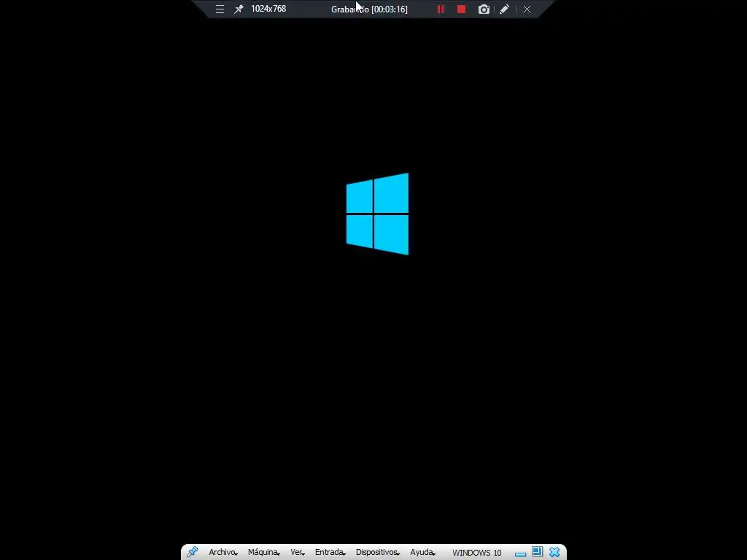Open the Ayuda menu

point(422,553)
